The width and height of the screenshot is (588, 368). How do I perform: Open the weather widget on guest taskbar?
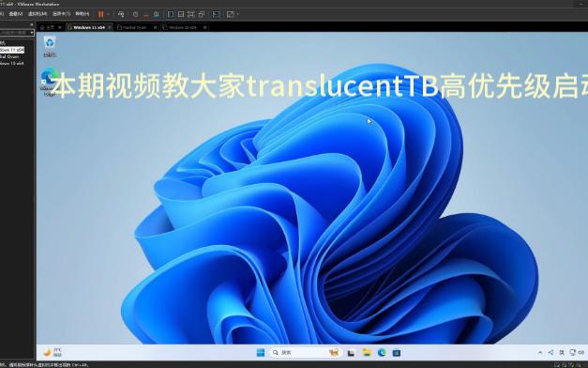click(53, 352)
